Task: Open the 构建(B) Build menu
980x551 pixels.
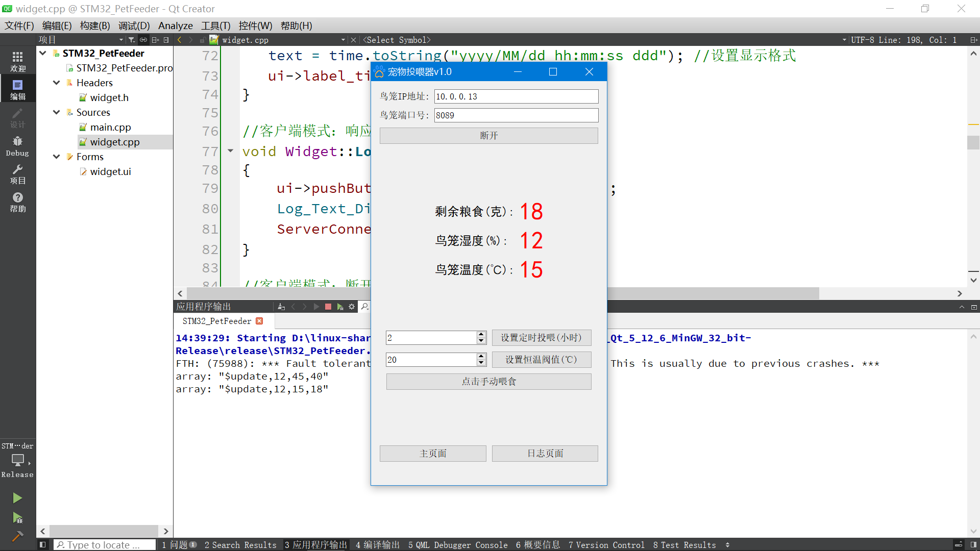Action: 95,26
